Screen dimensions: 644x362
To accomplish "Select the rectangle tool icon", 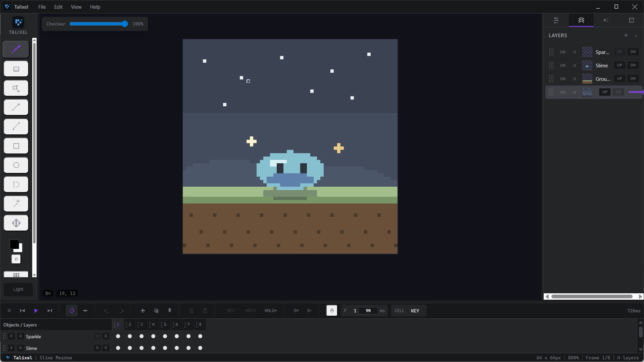I will 16,146.
